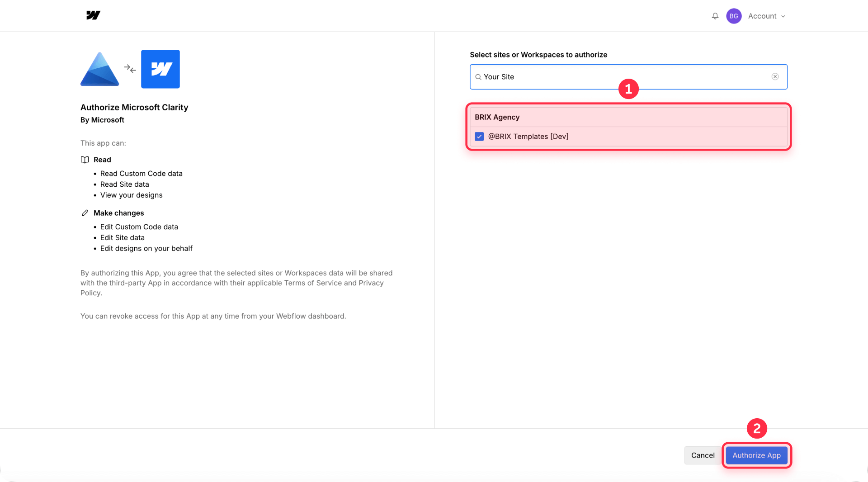This screenshot has width=868, height=482.
Task: Open the Privacy Policy link
Action: pyautogui.click(x=370, y=283)
